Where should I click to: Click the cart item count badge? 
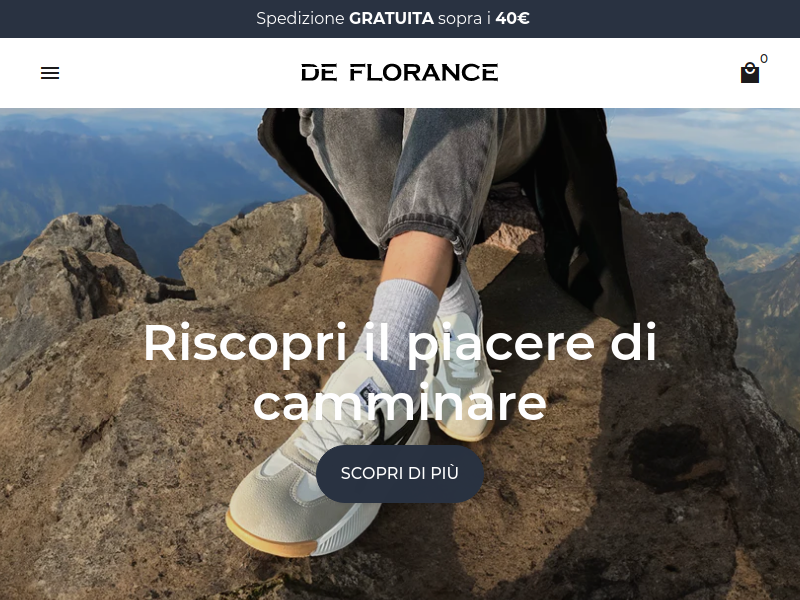pos(764,59)
